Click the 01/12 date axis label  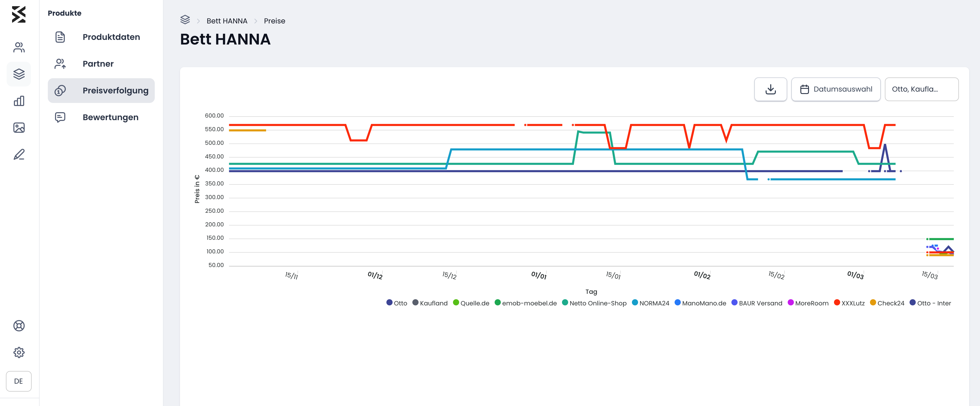(x=375, y=275)
